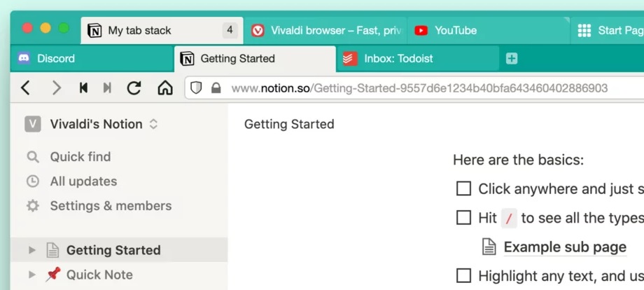Click the rewind history button
644x290 pixels.
point(83,88)
